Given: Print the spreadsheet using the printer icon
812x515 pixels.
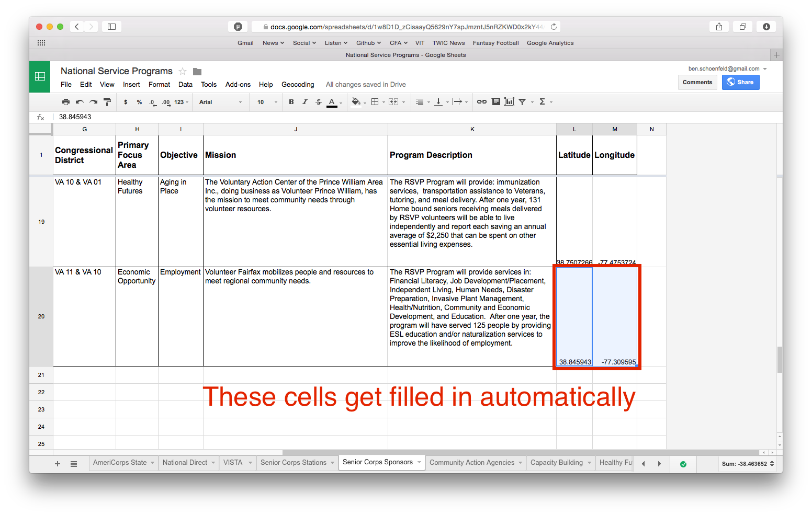Looking at the screenshot, I should pyautogui.click(x=65, y=102).
